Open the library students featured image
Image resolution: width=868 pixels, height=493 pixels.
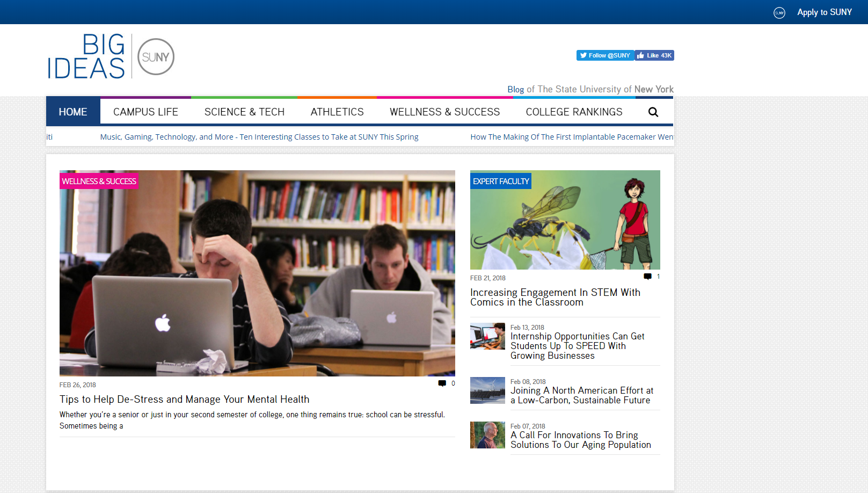coord(257,273)
